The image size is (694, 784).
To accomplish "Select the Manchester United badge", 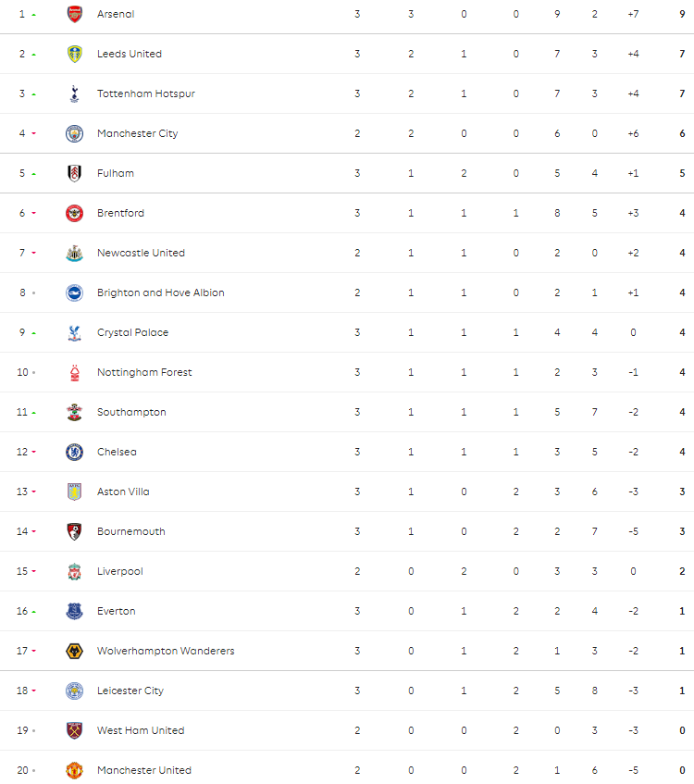I will [x=75, y=770].
